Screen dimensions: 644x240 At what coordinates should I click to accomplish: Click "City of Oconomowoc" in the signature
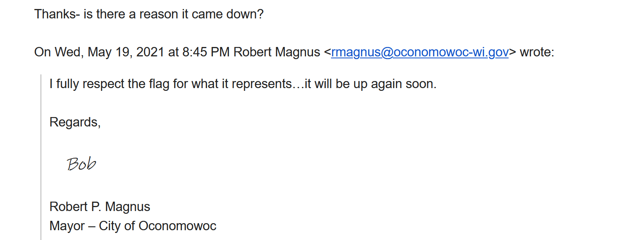click(x=158, y=226)
